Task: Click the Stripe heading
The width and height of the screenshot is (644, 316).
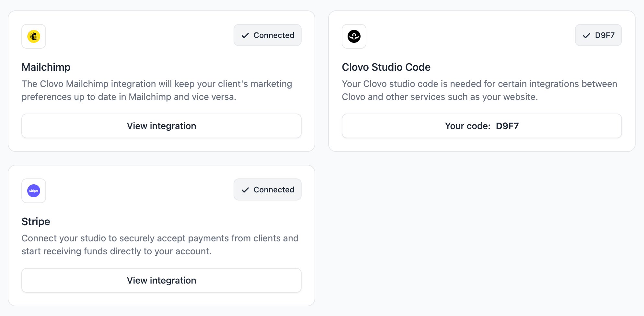Action: click(x=36, y=222)
